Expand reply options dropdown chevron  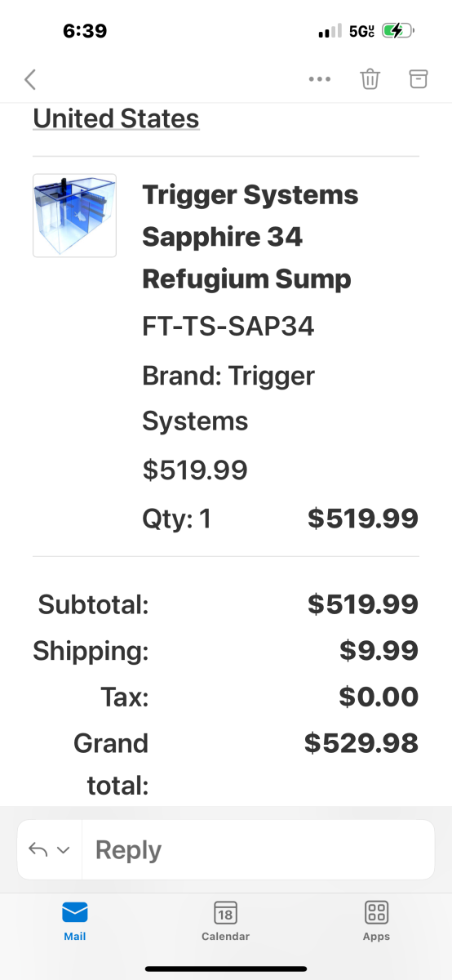click(64, 850)
